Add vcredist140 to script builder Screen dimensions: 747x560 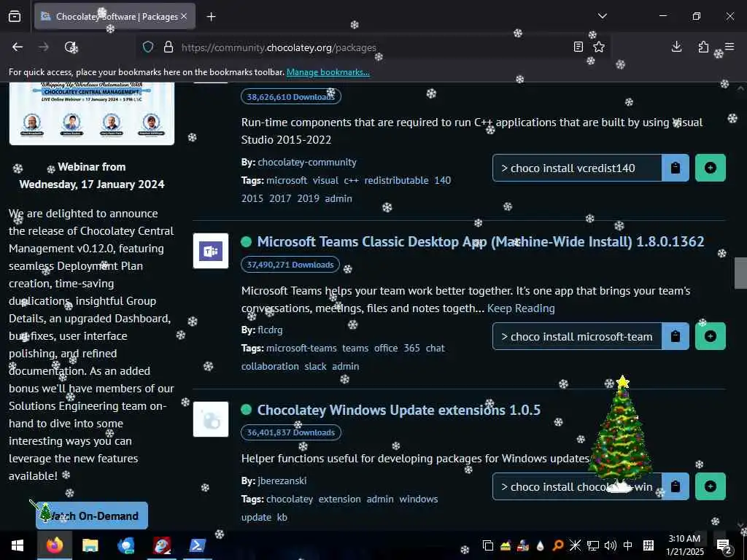pos(710,168)
